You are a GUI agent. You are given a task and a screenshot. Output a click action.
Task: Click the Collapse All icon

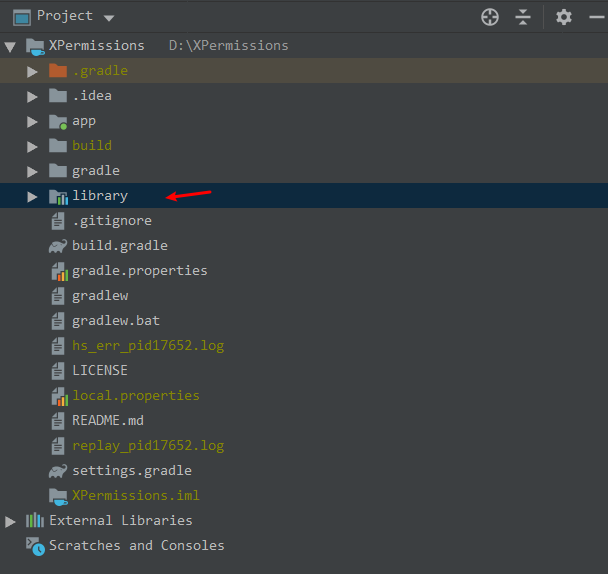(x=523, y=17)
